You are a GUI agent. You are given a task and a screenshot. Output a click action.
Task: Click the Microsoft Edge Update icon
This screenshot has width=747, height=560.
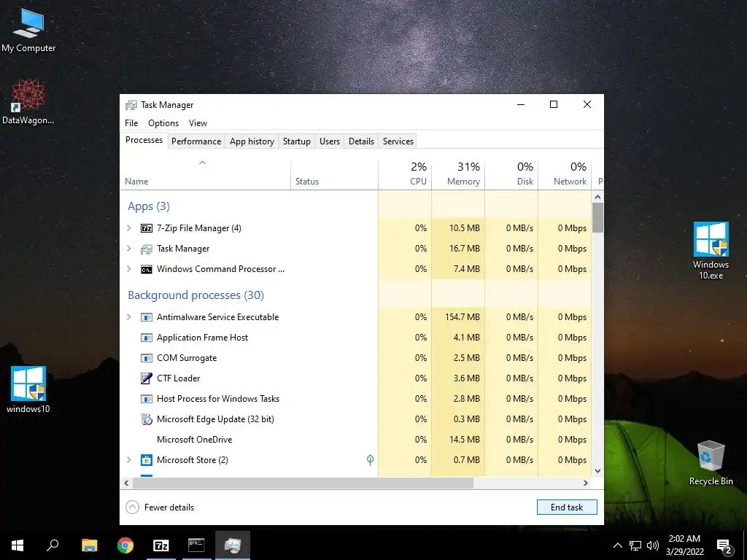pos(146,419)
